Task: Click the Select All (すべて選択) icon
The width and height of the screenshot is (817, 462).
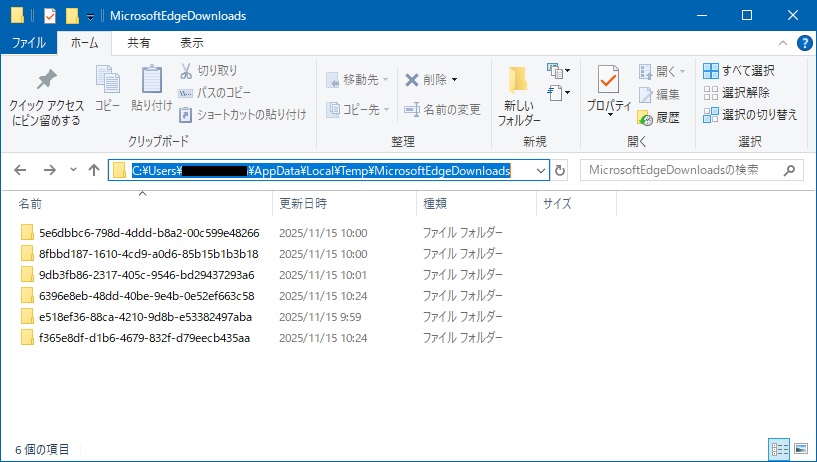Action: (x=710, y=71)
